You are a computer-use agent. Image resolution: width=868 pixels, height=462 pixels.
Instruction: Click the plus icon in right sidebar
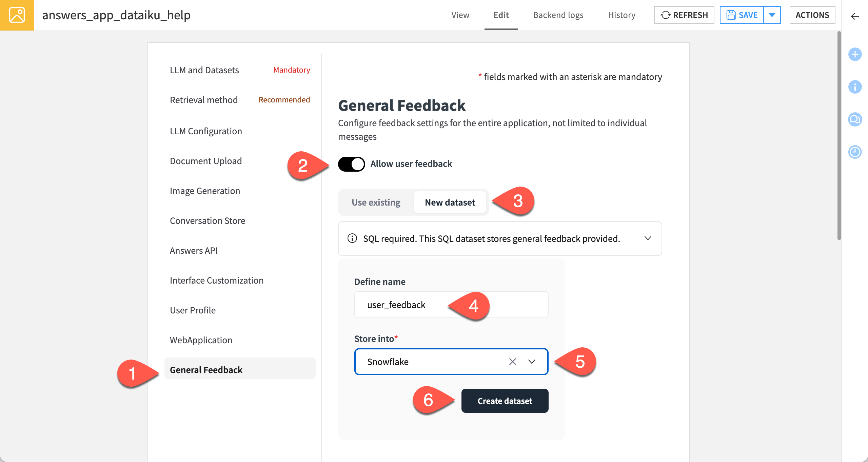855,54
